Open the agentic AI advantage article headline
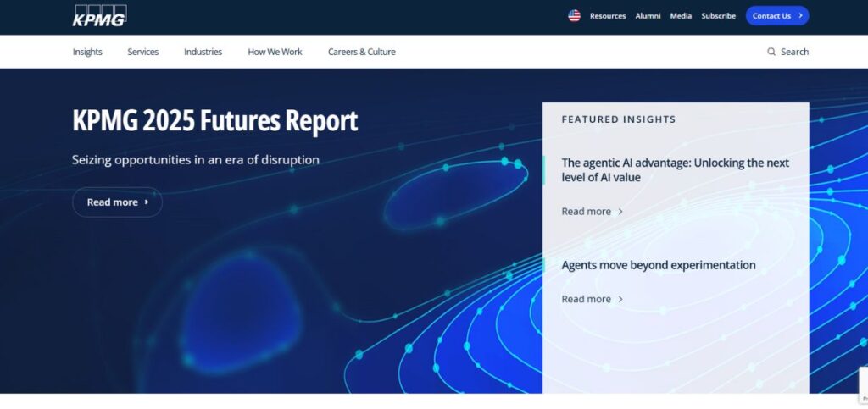Screen dimensions: 868x409 [675, 169]
